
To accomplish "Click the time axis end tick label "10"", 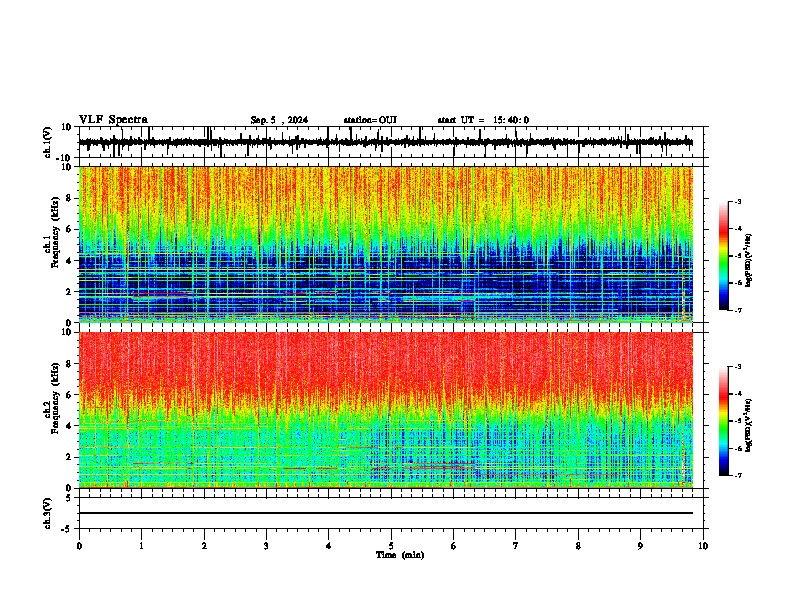I will pos(703,546).
